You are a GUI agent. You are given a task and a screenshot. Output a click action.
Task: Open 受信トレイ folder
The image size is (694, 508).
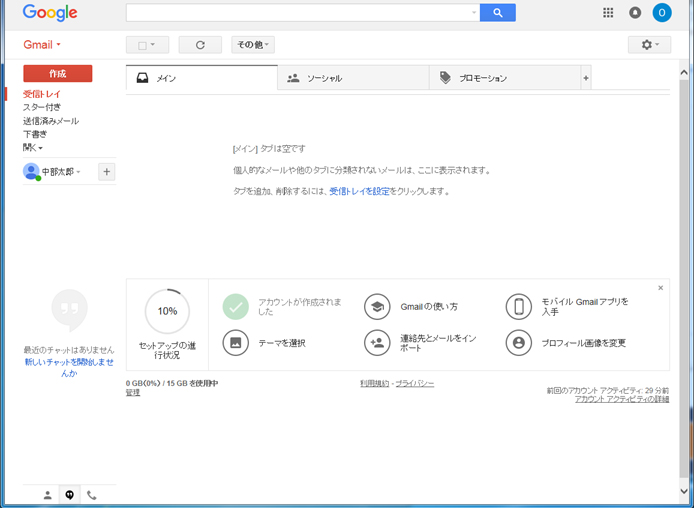pos(42,94)
